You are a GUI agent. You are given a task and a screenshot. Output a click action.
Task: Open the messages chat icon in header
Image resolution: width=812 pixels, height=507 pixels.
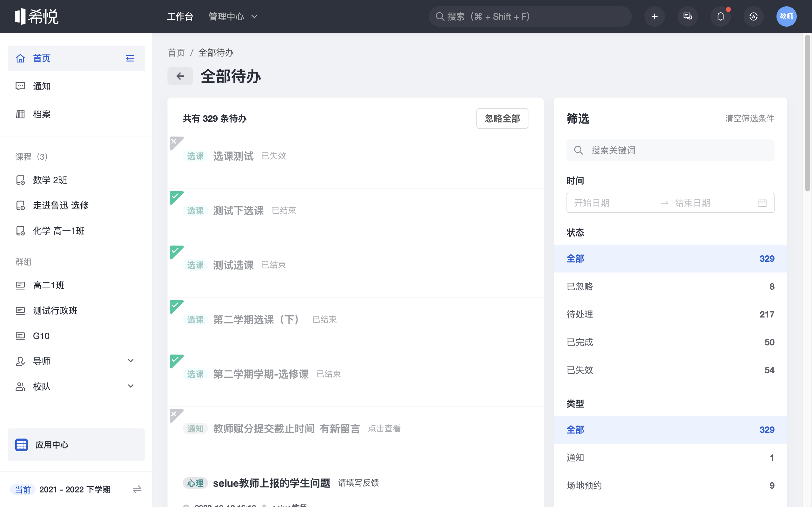(x=687, y=16)
